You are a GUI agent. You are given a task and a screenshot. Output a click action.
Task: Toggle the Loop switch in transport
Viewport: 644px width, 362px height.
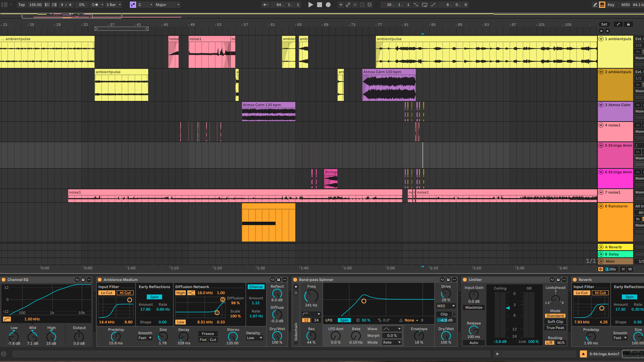(424, 5)
